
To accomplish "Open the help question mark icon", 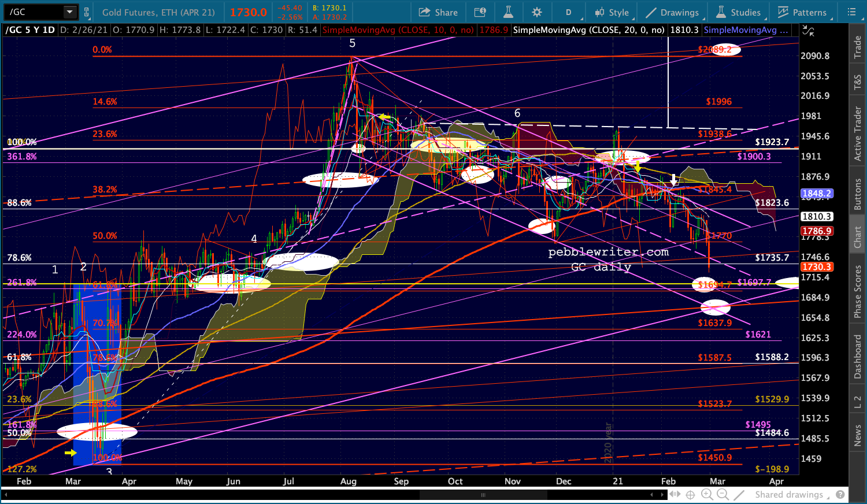I will tap(840, 494).
